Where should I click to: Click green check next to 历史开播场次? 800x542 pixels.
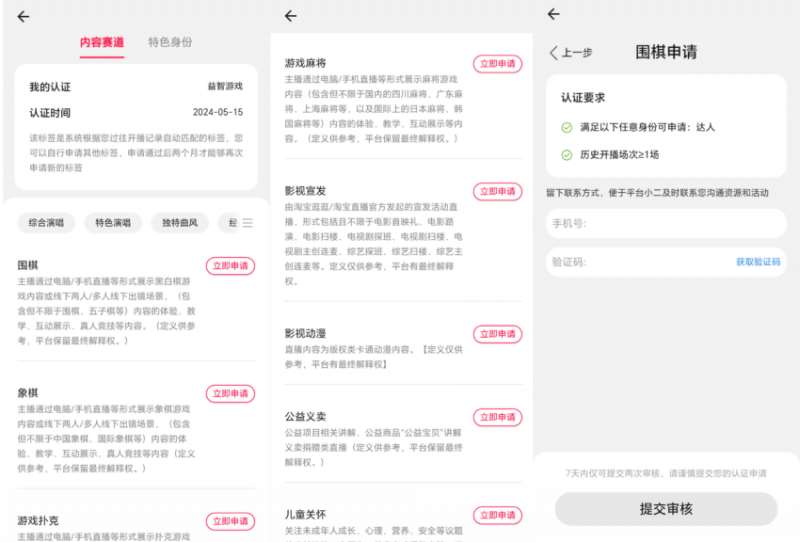pos(567,155)
